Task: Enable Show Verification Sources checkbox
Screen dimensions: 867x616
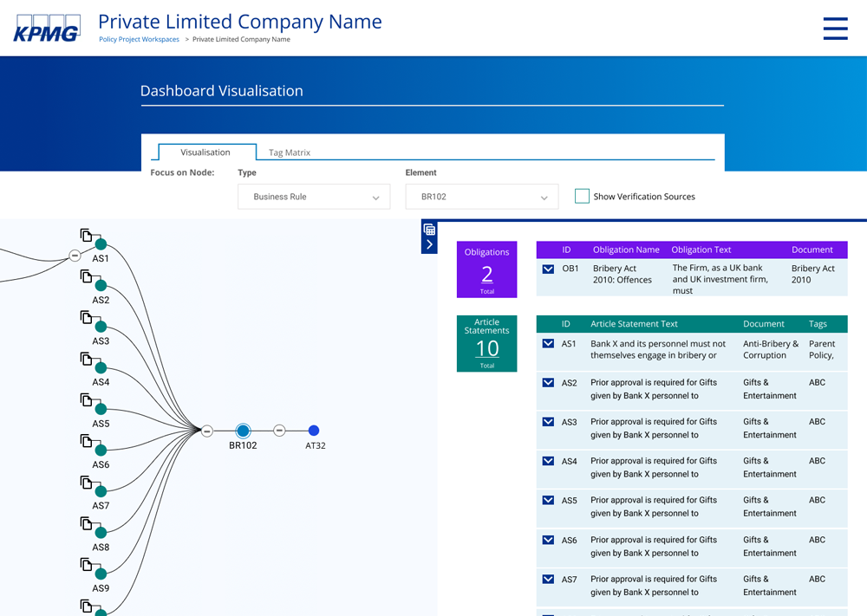Action: tap(582, 197)
